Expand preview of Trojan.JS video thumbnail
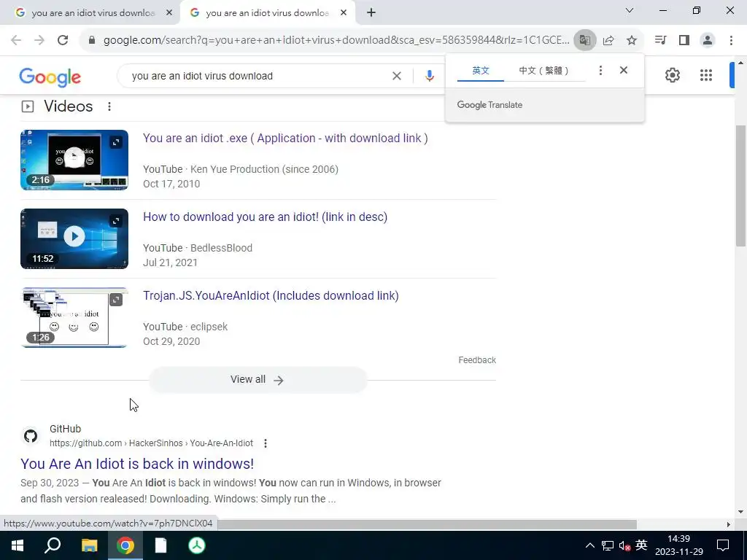 (x=116, y=300)
